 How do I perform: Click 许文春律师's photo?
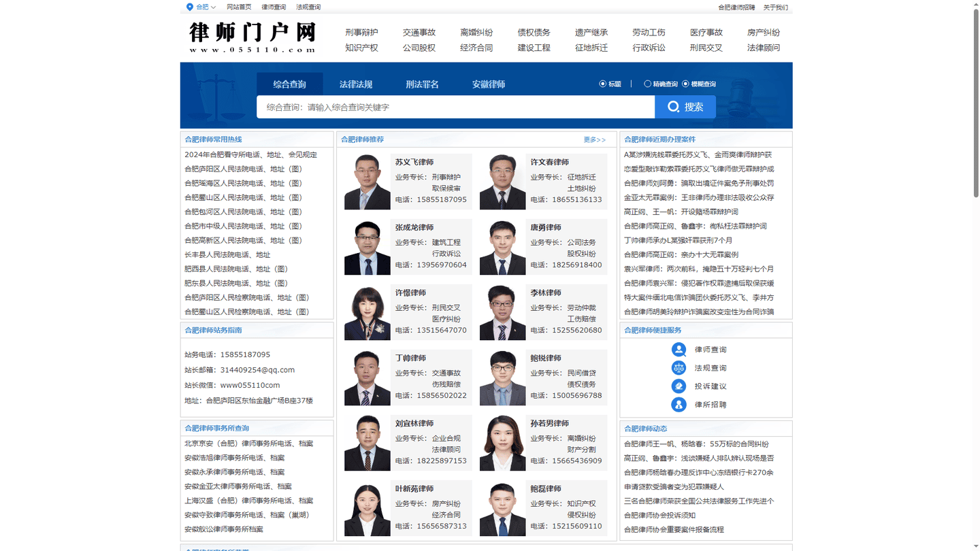point(503,182)
